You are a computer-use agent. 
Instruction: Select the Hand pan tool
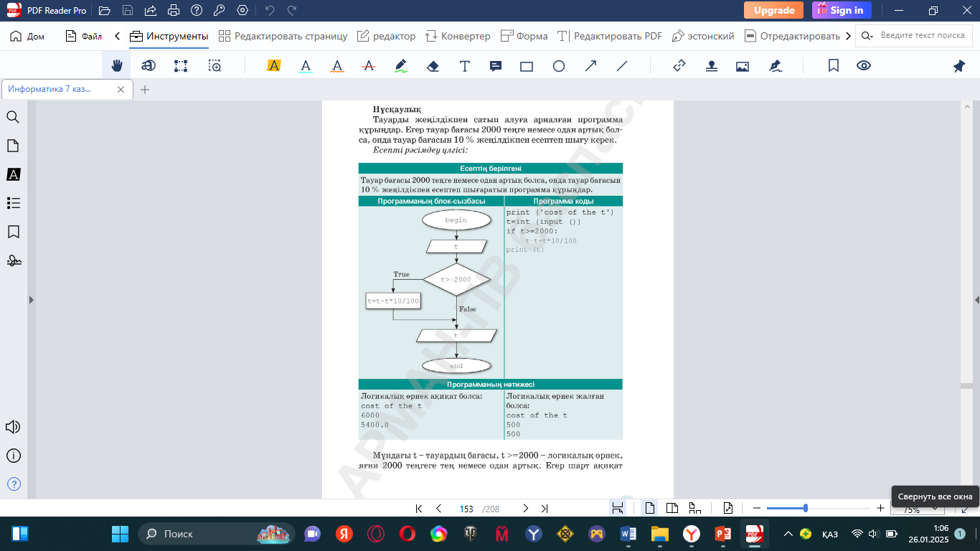pos(116,66)
